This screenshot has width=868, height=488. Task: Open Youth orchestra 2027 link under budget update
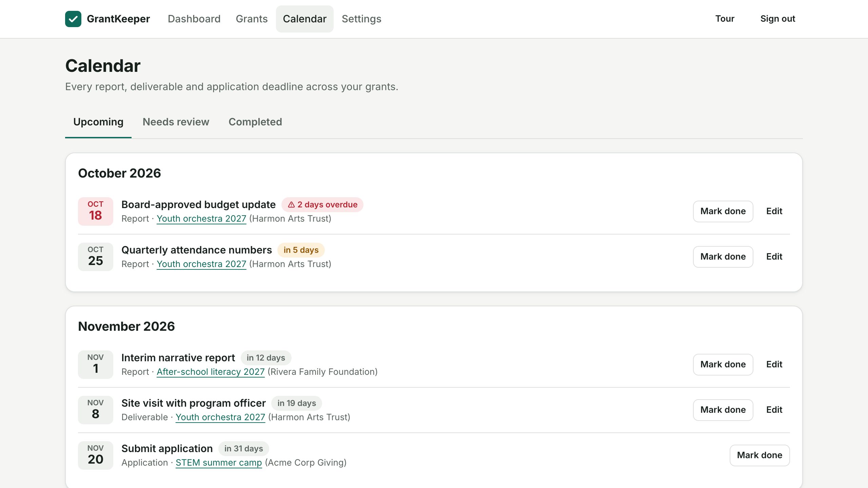pos(201,219)
